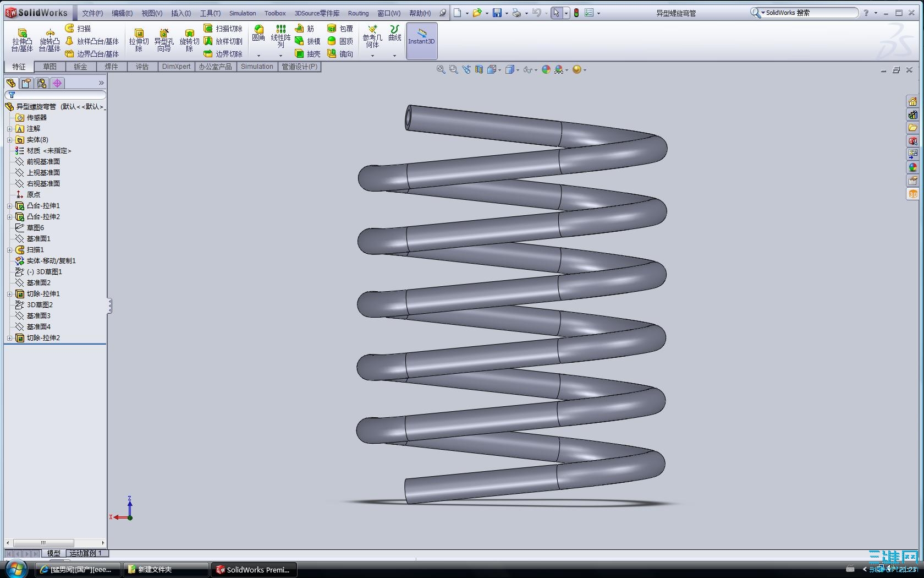Click the feature tree filter field
This screenshot has height=578, width=924.
56,95
